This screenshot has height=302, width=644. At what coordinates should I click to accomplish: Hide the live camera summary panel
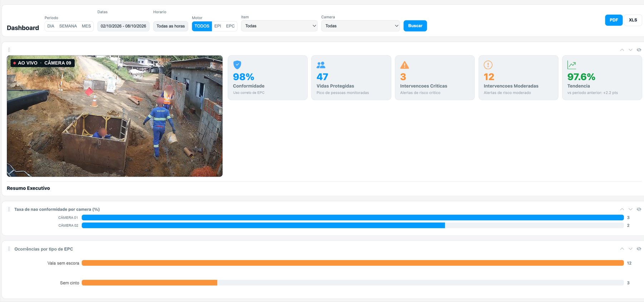coord(639,50)
